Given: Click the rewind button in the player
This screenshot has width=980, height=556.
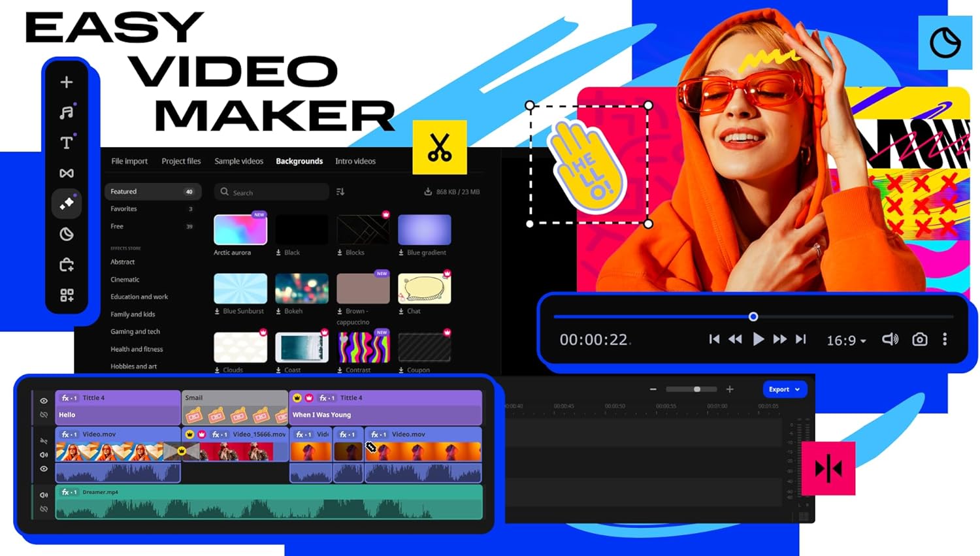Looking at the screenshot, I should (x=735, y=339).
